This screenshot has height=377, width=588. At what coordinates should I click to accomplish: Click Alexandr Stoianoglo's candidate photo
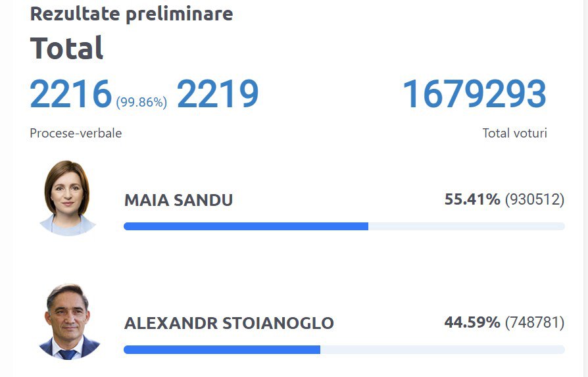[67, 322]
